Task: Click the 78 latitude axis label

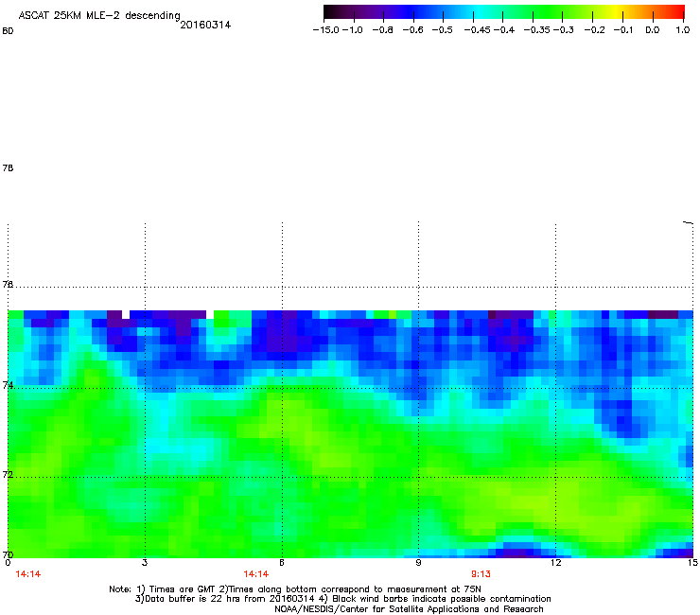Action: click(8, 167)
